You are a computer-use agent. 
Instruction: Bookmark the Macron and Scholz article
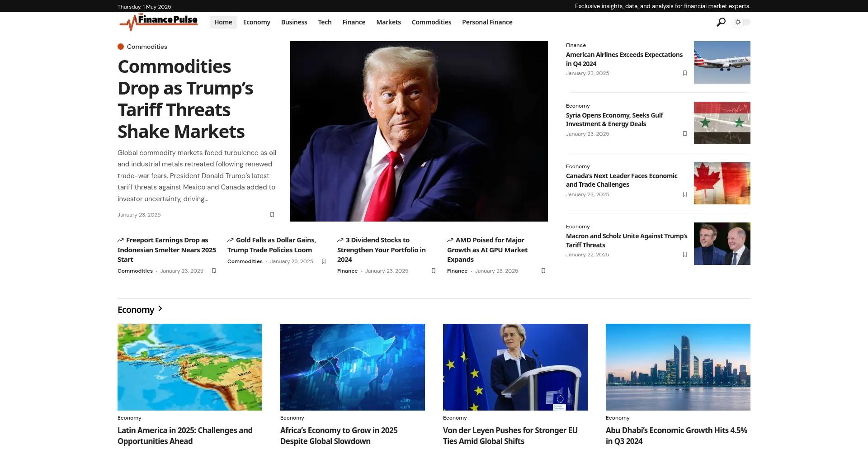pyautogui.click(x=685, y=255)
